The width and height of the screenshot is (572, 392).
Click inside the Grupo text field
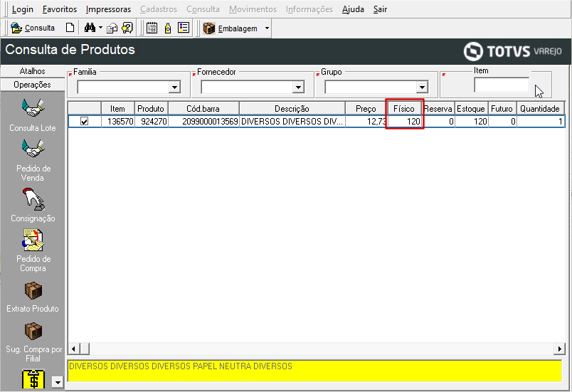[x=371, y=88]
